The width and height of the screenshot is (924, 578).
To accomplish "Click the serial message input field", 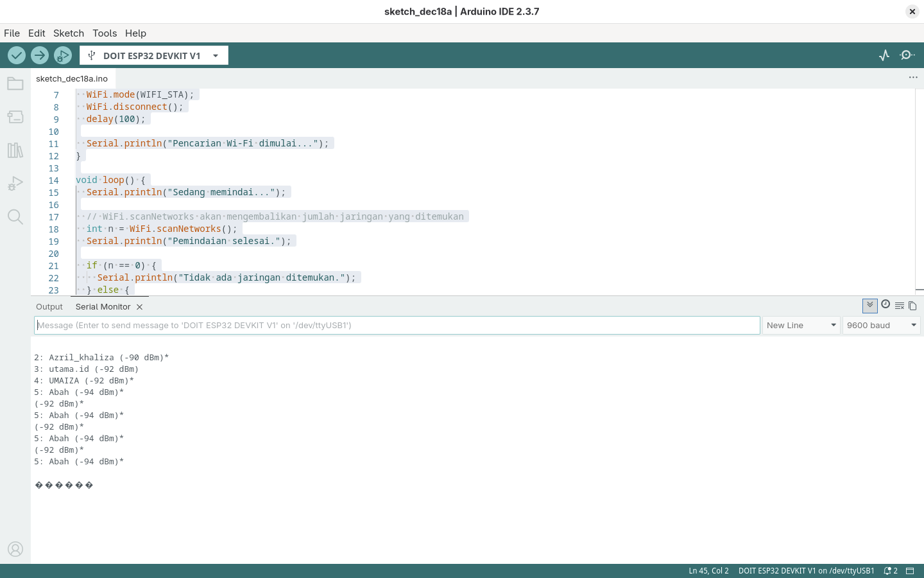I will [x=397, y=325].
